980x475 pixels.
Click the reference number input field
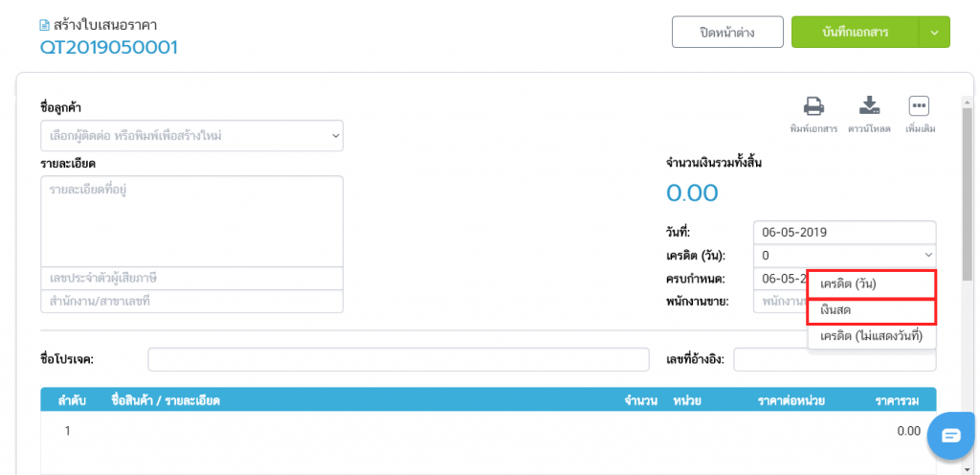835,359
